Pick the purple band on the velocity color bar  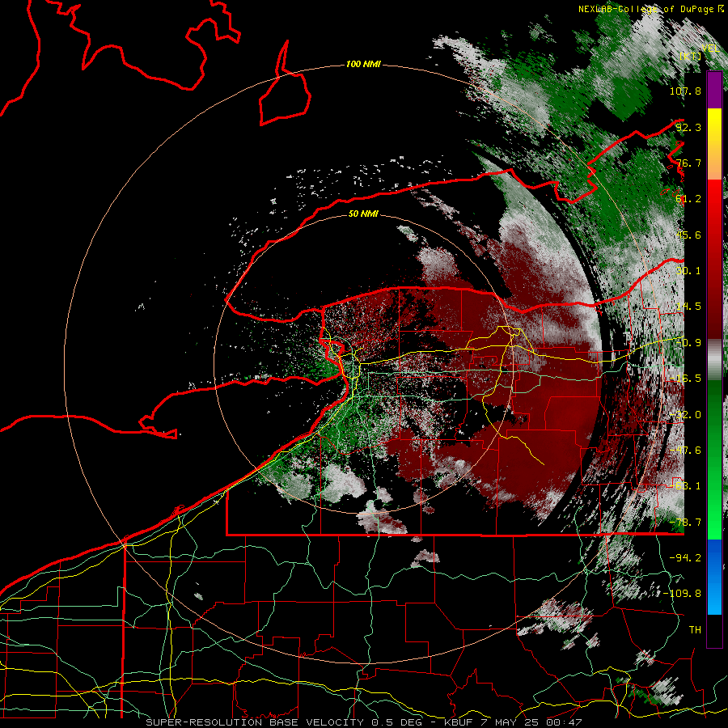pos(714,90)
